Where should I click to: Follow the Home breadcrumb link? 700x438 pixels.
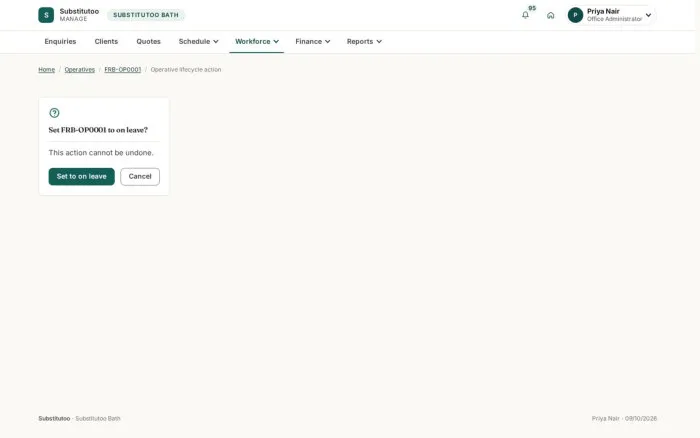(x=46, y=70)
